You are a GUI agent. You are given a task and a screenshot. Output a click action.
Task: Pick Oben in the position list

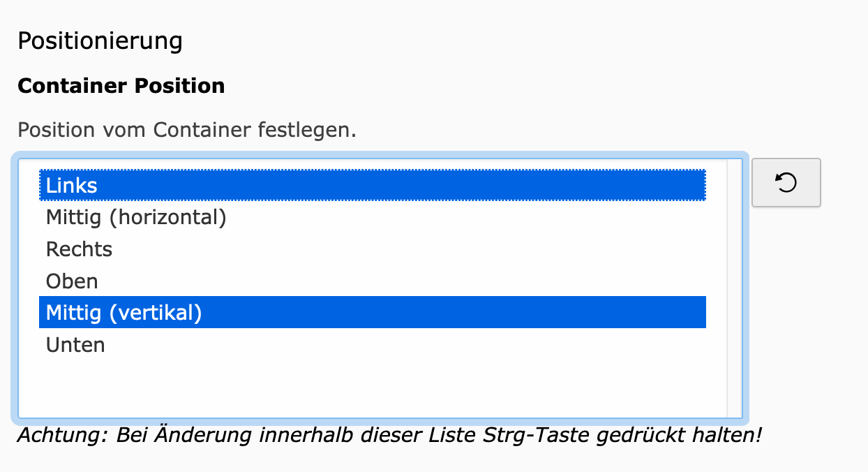[72, 281]
